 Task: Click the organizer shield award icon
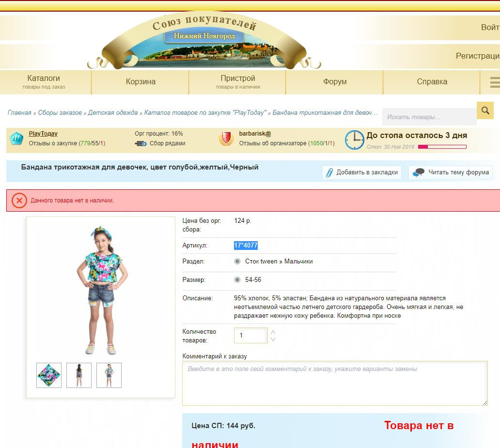click(x=226, y=139)
